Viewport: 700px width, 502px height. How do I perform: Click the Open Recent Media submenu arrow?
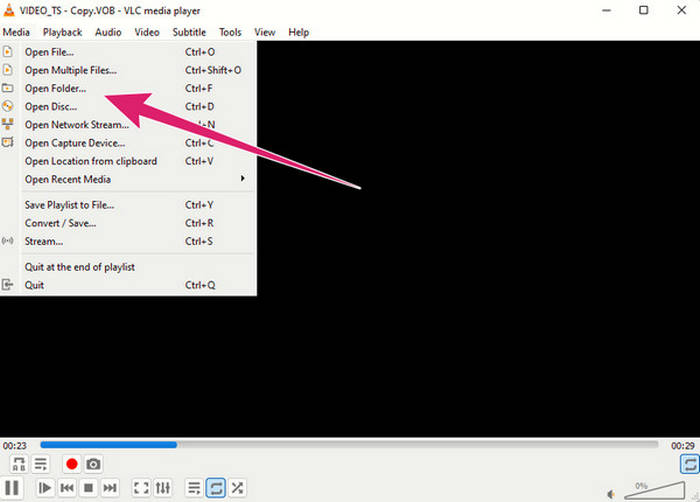pos(242,178)
